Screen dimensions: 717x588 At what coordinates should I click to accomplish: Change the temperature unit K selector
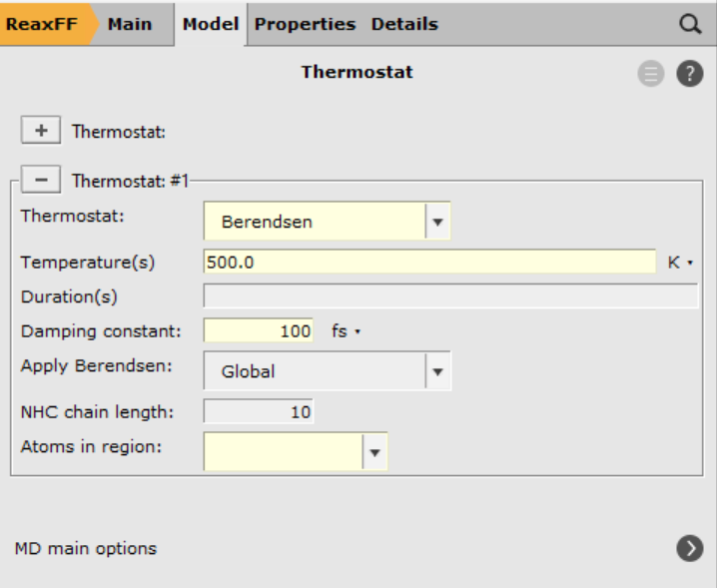pos(680,263)
